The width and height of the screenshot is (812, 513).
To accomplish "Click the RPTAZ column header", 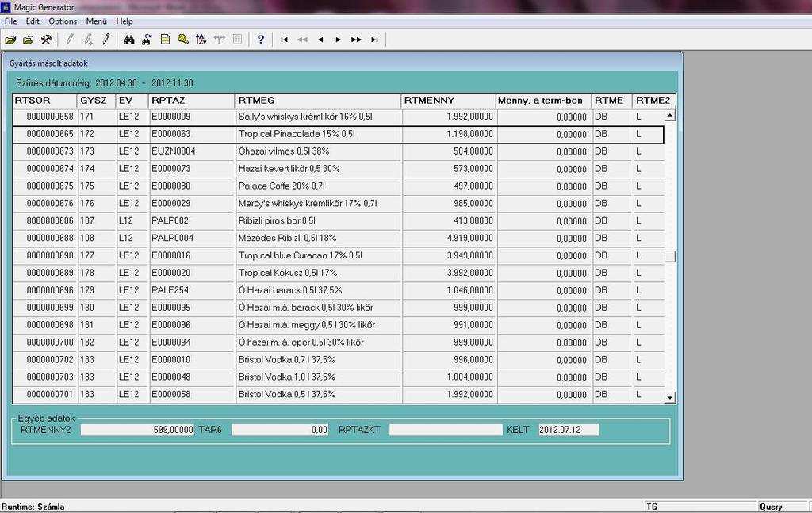I will (x=192, y=101).
